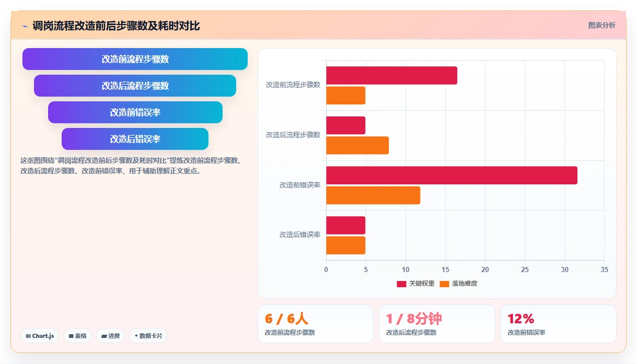Click red bar for 改造后流程步骤数
The width and height of the screenshot is (637, 364).
[345, 125]
